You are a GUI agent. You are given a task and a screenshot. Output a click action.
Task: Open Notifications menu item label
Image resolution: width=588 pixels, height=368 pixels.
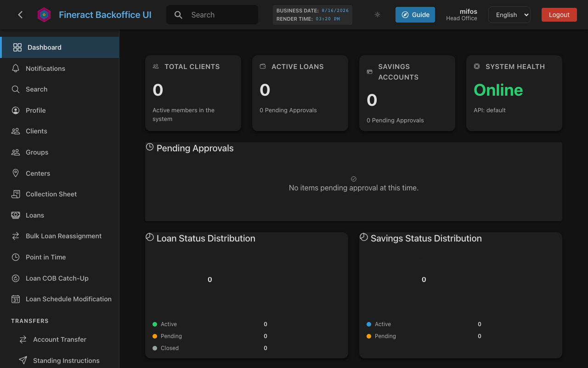[x=45, y=68]
